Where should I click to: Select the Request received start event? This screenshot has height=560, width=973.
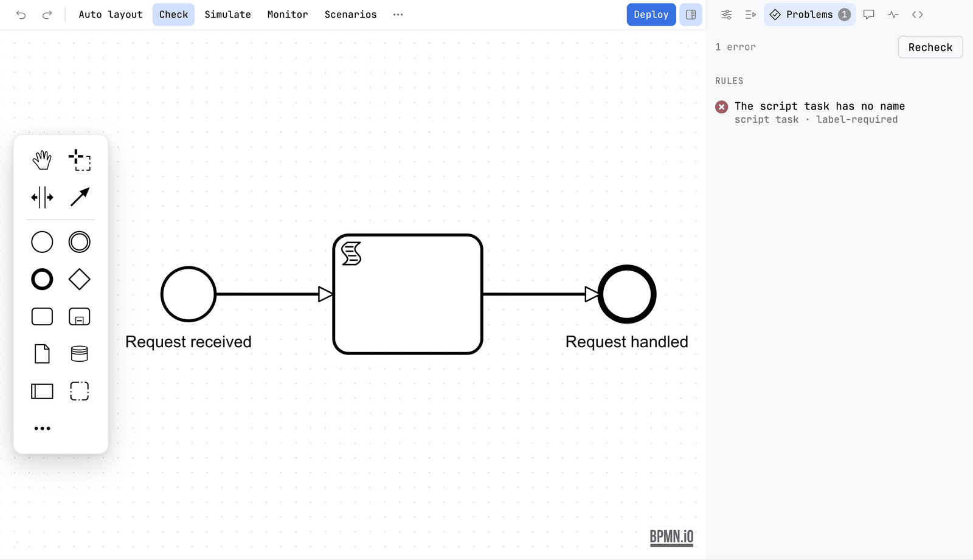(189, 294)
